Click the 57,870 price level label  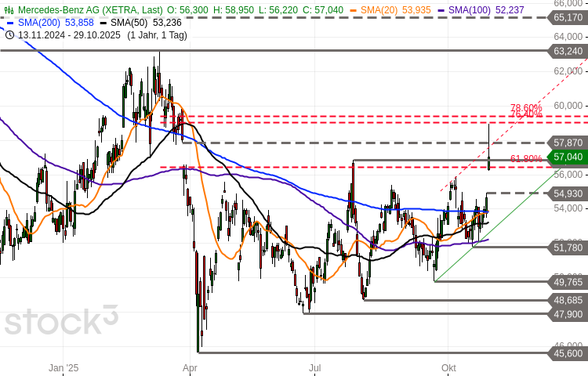568,143
